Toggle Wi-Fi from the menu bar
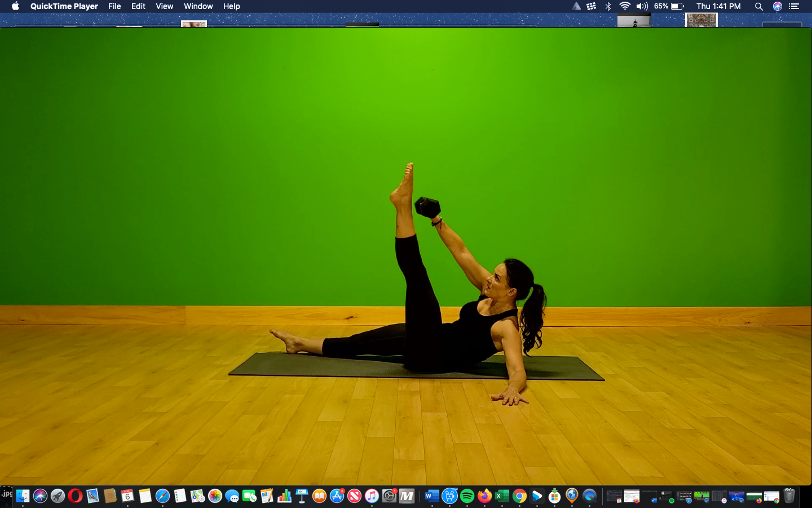 tap(625, 6)
